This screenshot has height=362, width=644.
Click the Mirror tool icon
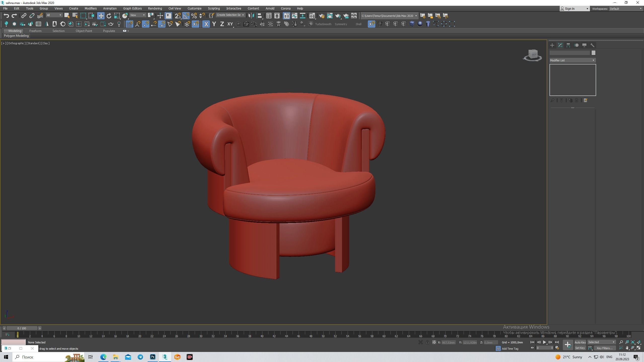251,16
